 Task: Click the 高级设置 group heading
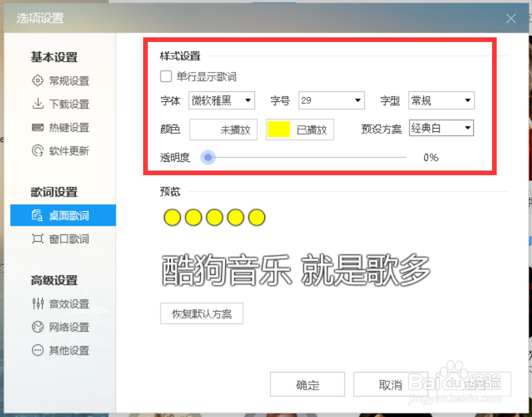[55, 280]
